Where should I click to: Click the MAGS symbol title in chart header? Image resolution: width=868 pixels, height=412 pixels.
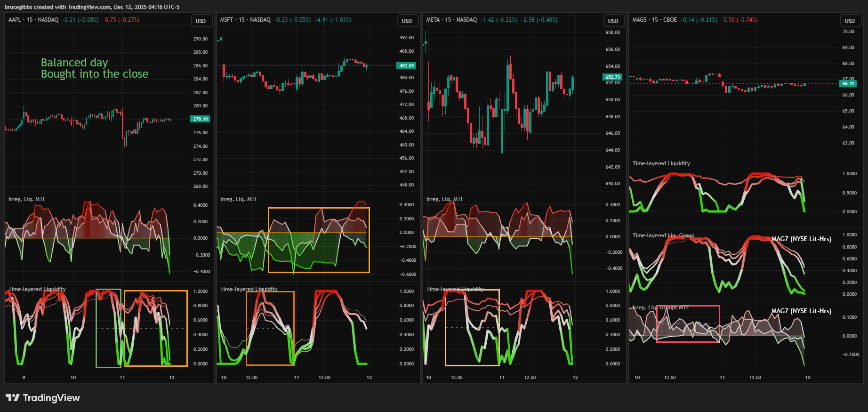(x=639, y=20)
